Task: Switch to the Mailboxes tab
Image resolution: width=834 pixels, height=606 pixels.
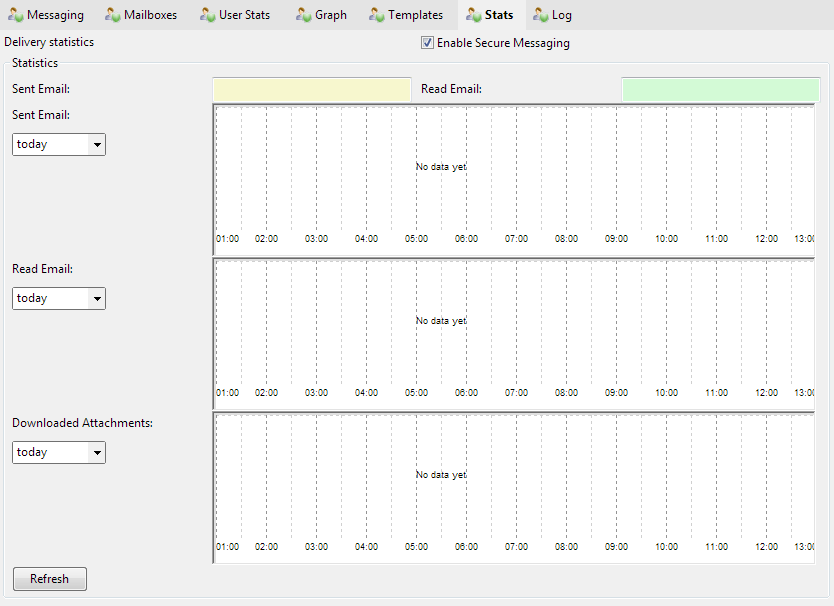Action: 150,15
